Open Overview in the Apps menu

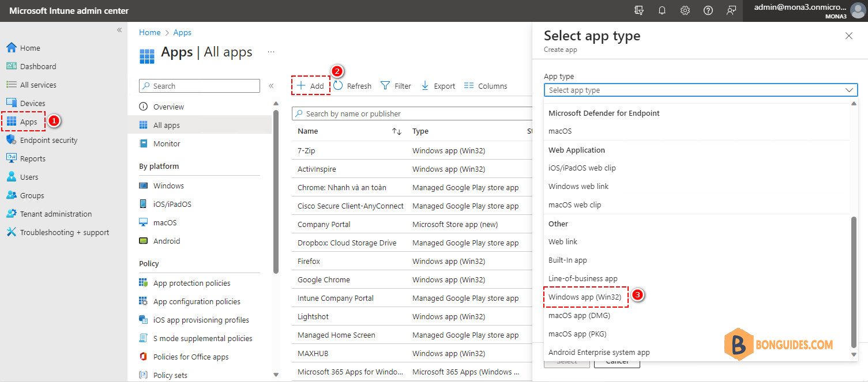[x=168, y=107]
